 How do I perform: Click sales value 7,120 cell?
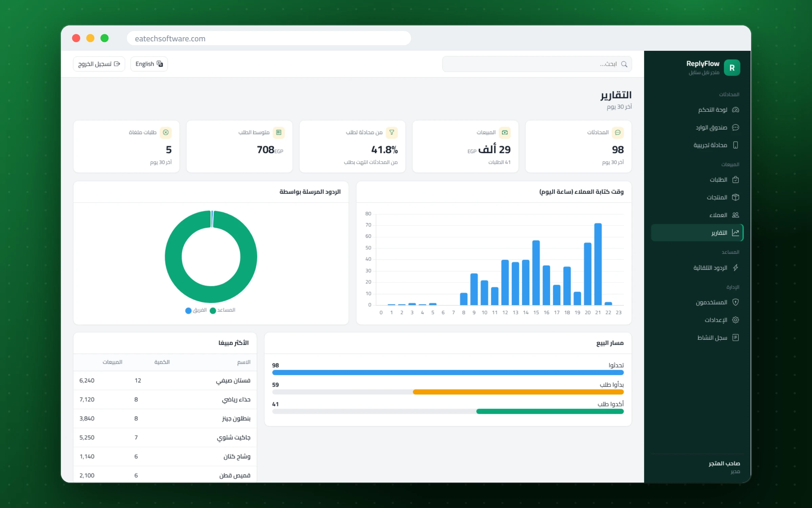click(87, 400)
